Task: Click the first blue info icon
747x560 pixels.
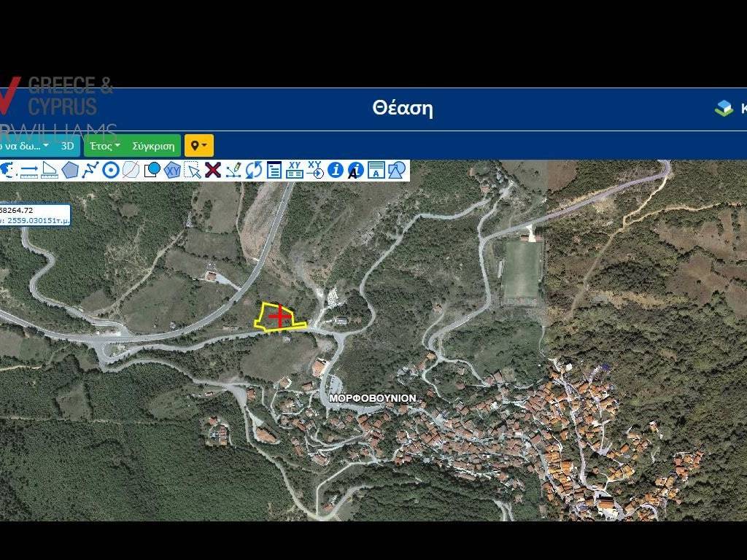Action: 336,171
